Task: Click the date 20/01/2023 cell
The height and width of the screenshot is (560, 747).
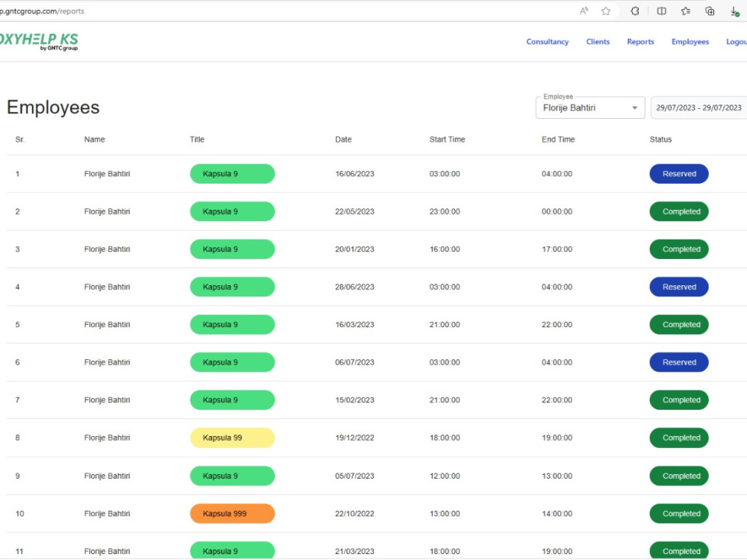Action: click(x=354, y=249)
